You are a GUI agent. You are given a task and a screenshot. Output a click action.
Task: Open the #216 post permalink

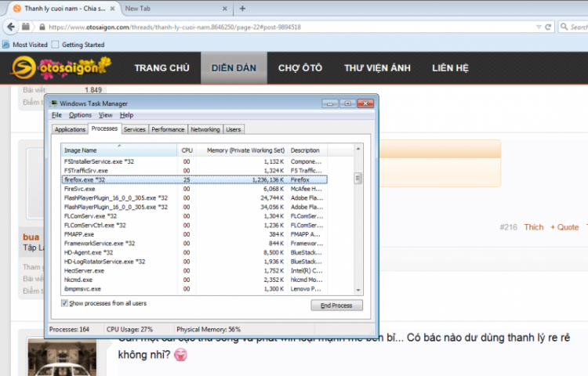coord(508,227)
